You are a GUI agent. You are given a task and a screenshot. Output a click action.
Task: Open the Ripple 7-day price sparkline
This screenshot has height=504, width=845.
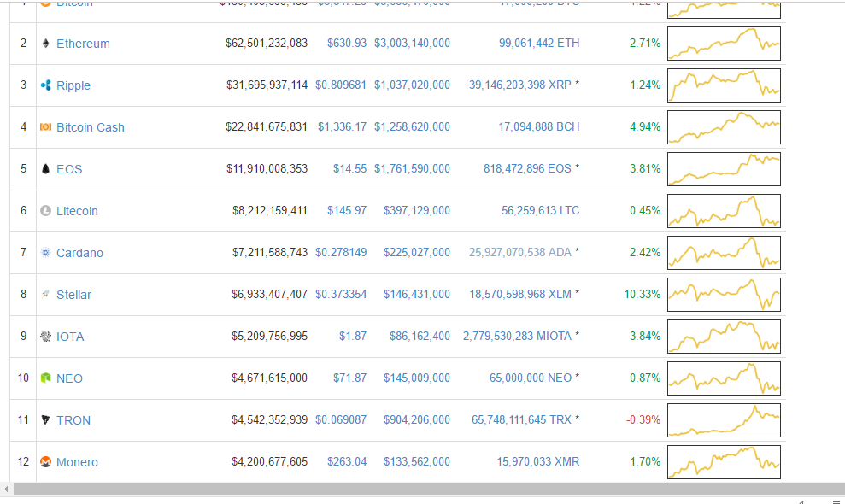(x=724, y=85)
